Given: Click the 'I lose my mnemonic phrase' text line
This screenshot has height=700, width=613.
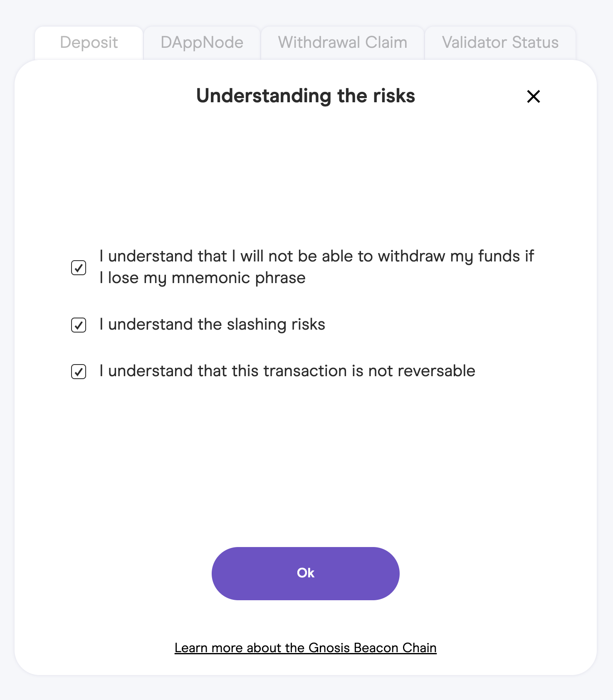Looking at the screenshot, I should click(x=203, y=278).
